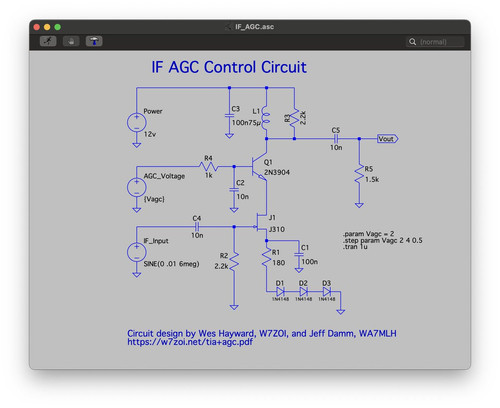Click the '180' value of R1
500x408 pixels.
pos(279,263)
